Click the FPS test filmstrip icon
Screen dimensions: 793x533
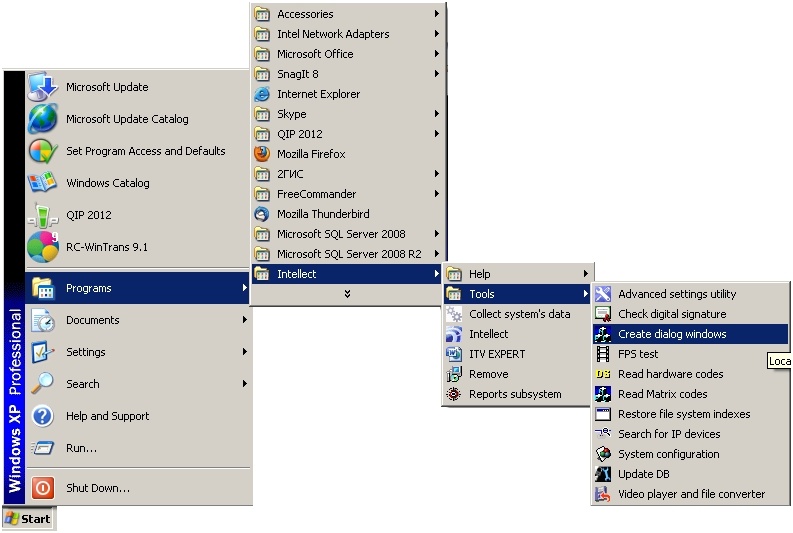click(x=603, y=354)
